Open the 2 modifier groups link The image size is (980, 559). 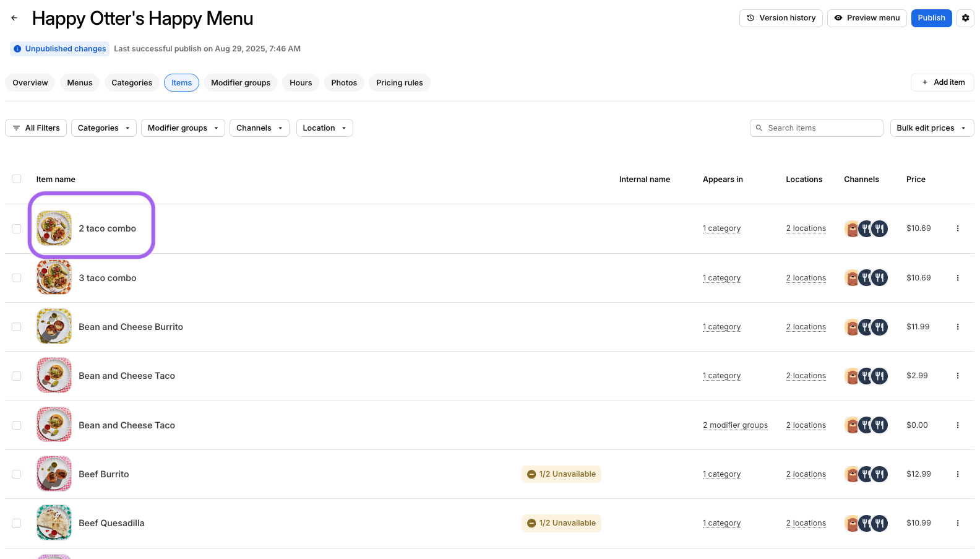(x=735, y=425)
